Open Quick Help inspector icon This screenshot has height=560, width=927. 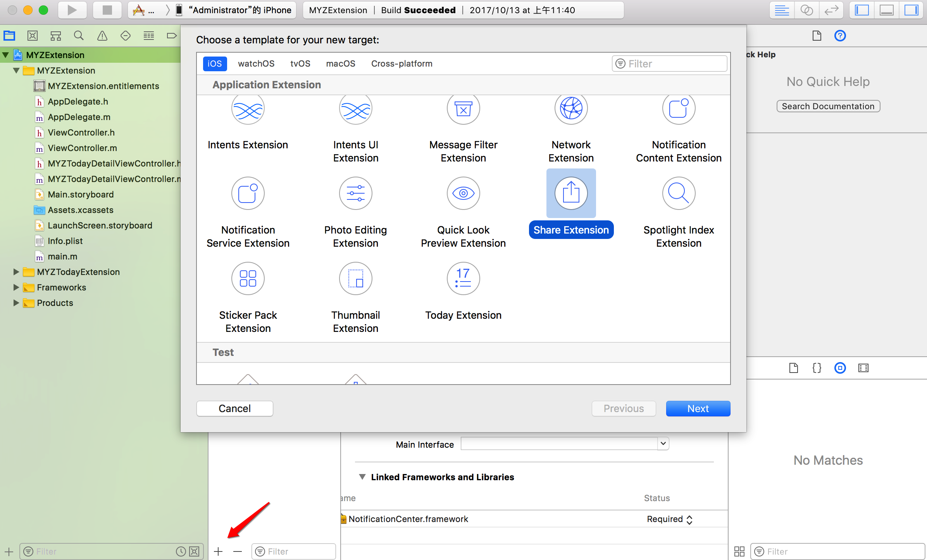pyautogui.click(x=840, y=36)
